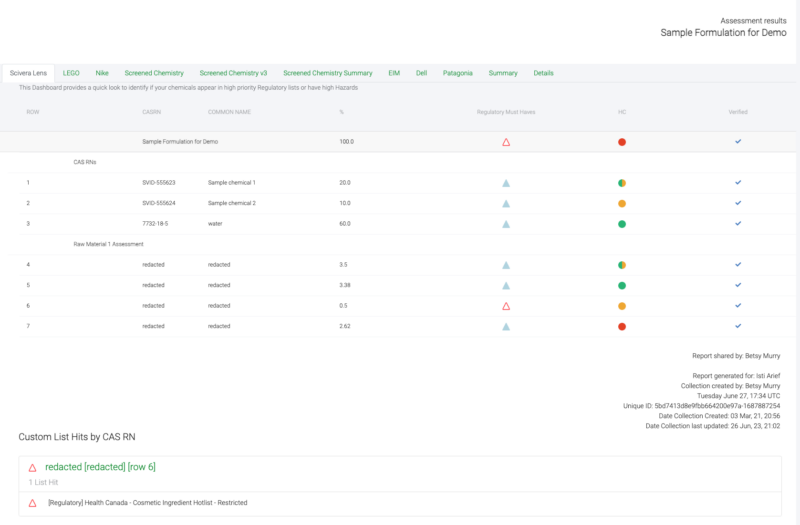Click the CASRN column header
The width and height of the screenshot is (800, 525).
pos(152,112)
